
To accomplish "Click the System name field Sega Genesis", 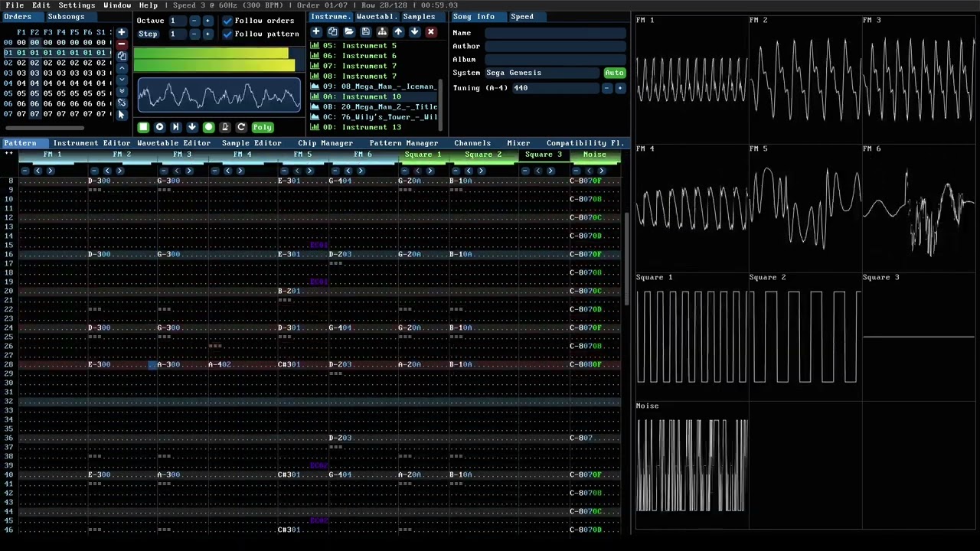I will click(x=543, y=73).
